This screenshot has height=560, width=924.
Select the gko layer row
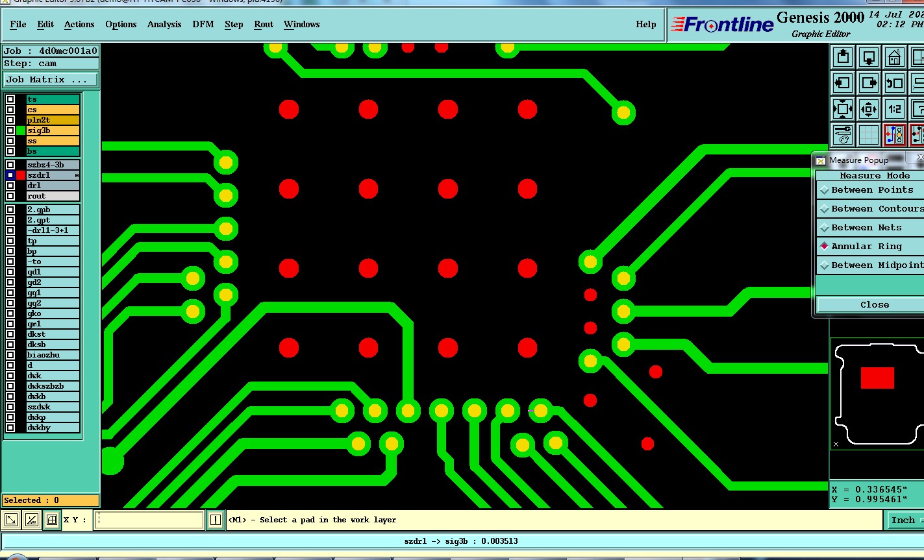(53, 313)
